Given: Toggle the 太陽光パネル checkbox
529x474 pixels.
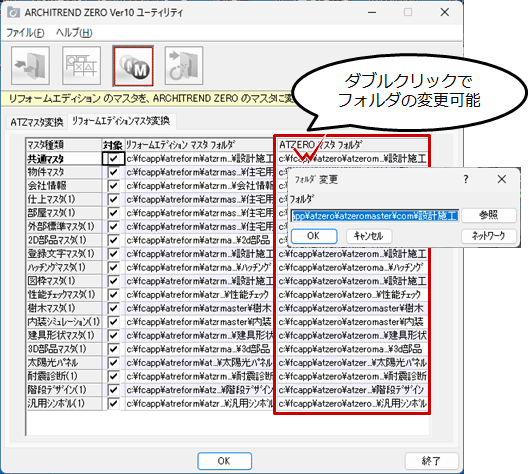Looking at the screenshot, I should [114, 363].
